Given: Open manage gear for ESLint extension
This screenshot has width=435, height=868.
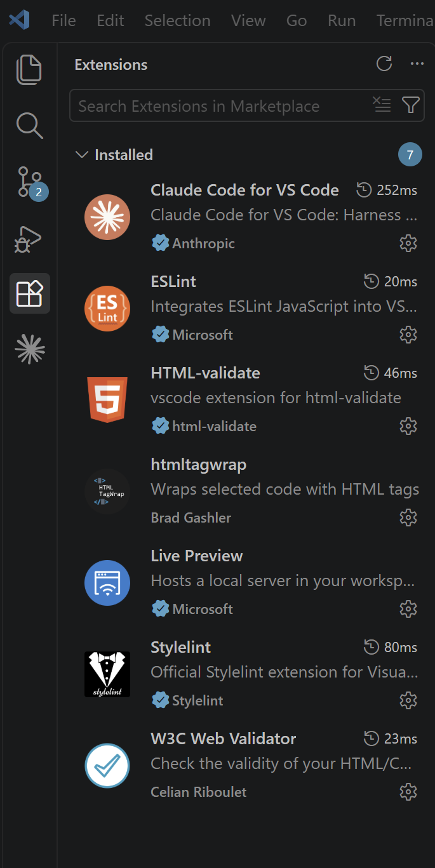Looking at the screenshot, I should pyautogui.click(x=408, y=335).
